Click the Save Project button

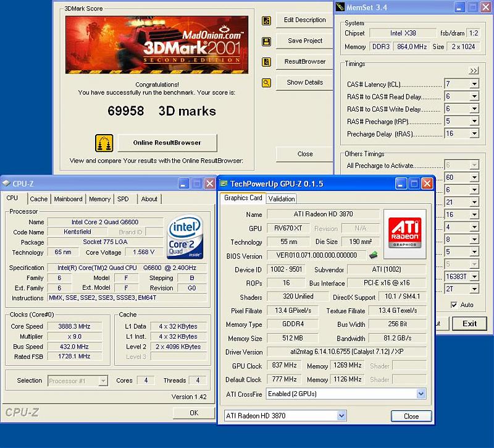pos(304,41)
